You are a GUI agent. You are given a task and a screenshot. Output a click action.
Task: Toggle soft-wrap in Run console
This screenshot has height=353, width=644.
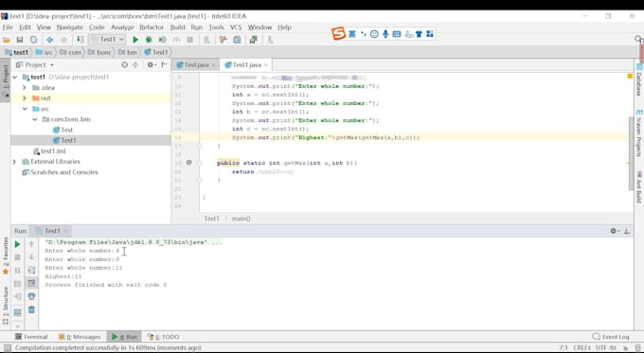click(31, 270)
